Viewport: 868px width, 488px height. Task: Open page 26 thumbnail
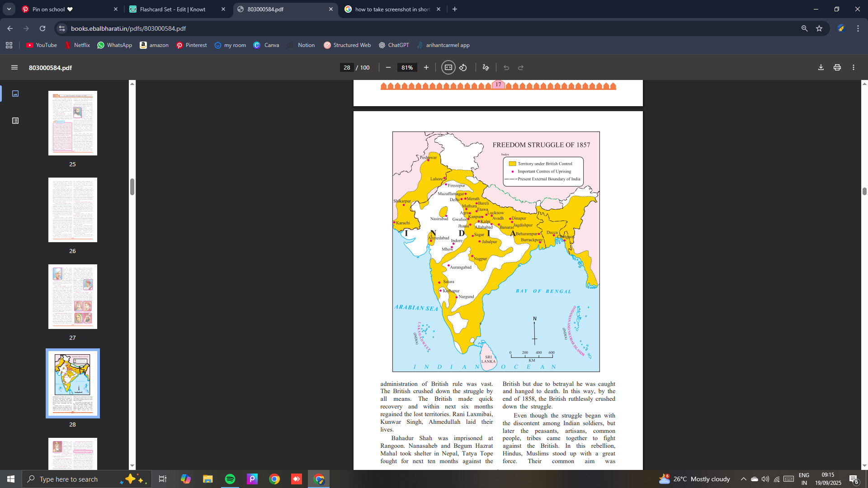tap(72, 210)
